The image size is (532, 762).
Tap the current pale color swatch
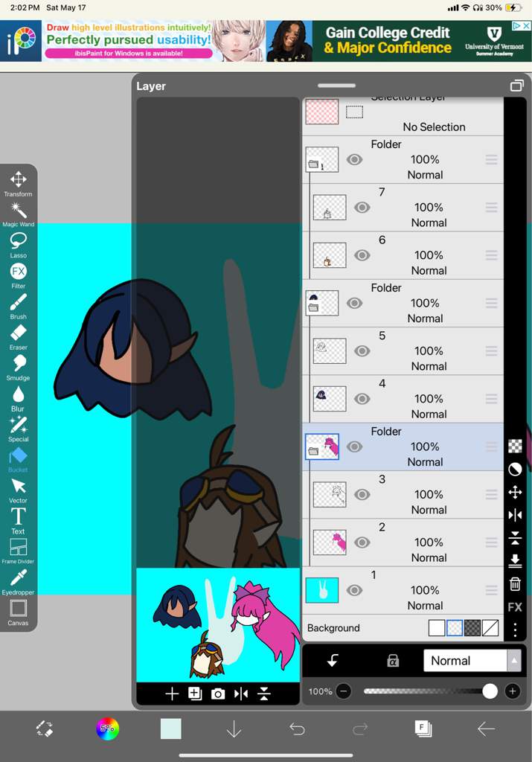171,729
